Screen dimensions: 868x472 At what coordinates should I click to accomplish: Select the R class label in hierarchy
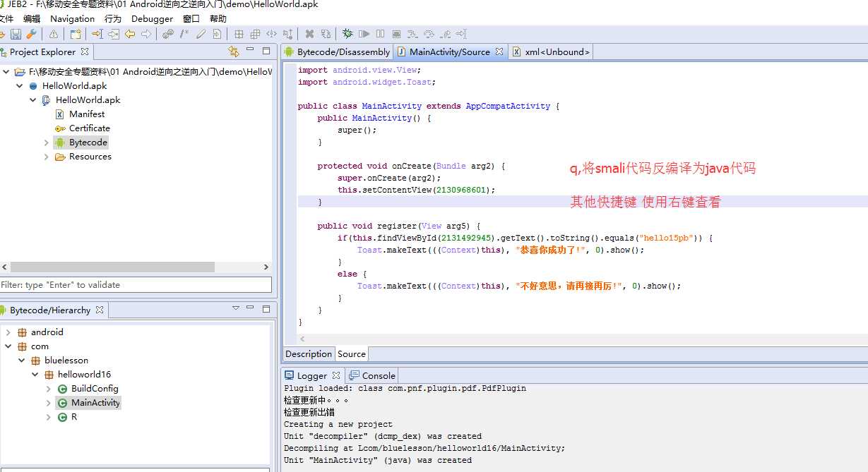(x=74, y=417)
